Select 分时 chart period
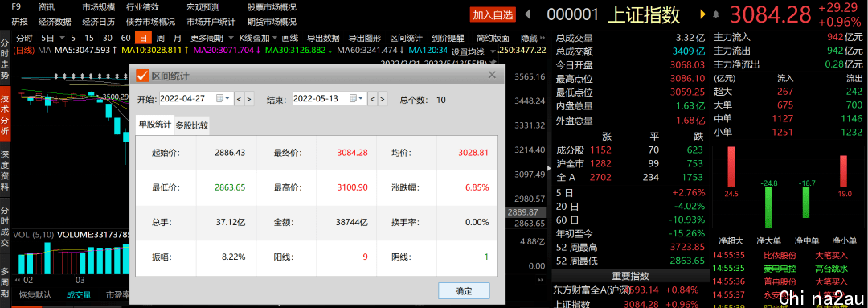868x308 pixels. [24, 39]
